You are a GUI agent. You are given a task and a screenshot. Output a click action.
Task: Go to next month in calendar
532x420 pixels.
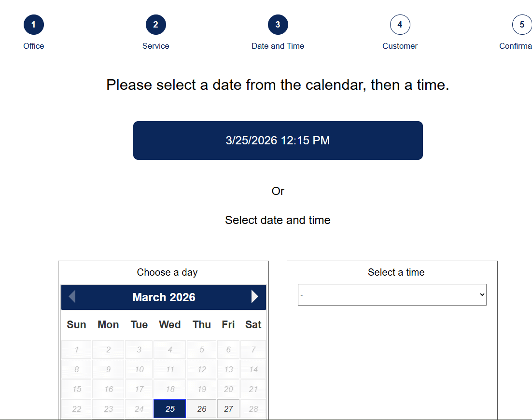pos(255,297)
